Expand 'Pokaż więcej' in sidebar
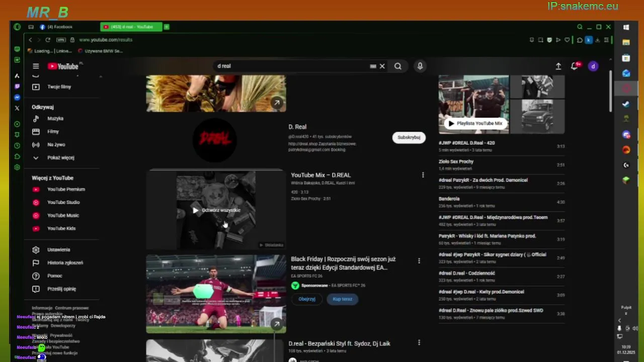This screenshot has width=644, height=362. 60,157
